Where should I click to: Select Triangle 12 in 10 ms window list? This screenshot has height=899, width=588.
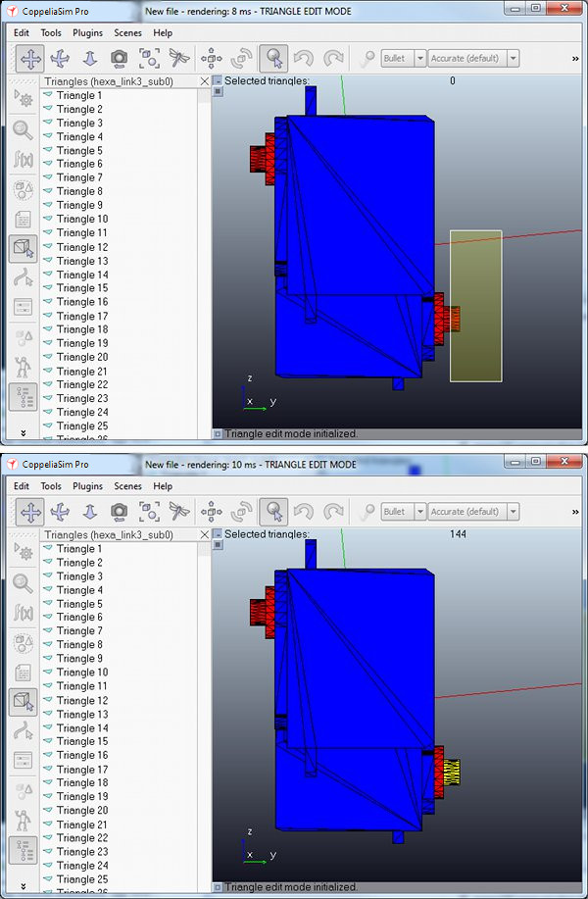click(x=82, y=700)
